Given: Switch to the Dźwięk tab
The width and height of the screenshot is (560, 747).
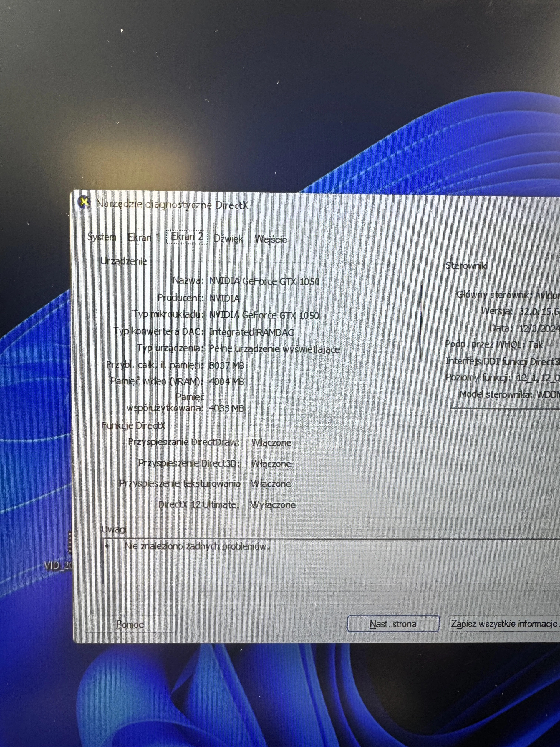Looking at the screenshot, I should click(228, 239).
